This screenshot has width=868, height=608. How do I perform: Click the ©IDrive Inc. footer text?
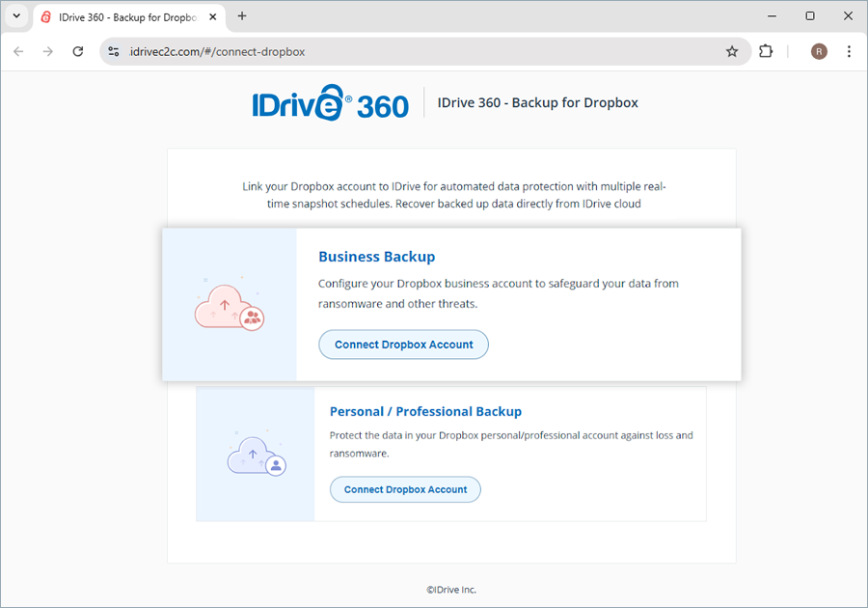point(451,590)
